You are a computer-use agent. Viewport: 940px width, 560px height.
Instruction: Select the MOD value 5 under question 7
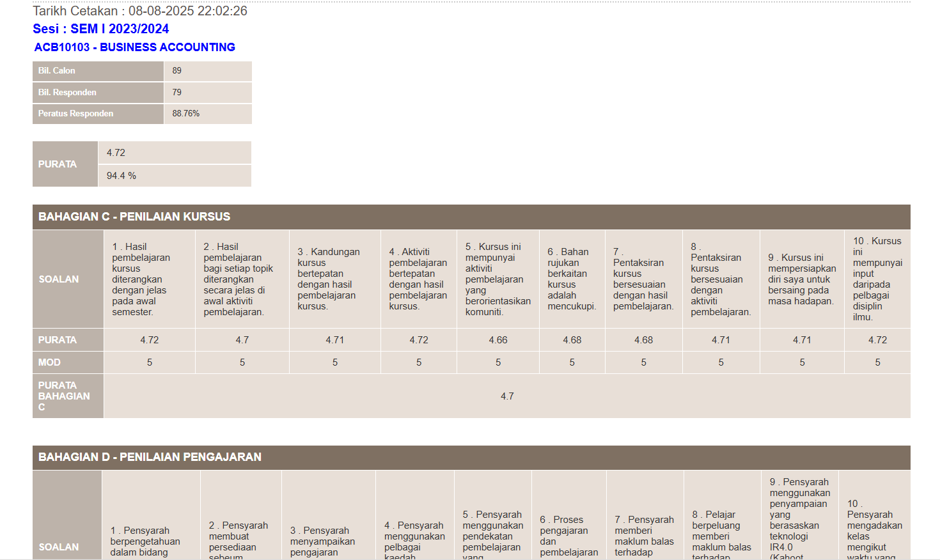coord(644,362)
